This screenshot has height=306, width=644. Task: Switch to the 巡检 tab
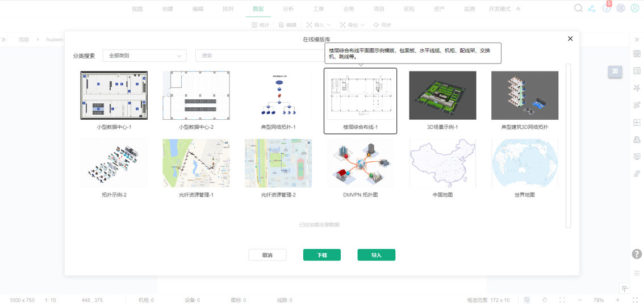(x=409, y=9)
